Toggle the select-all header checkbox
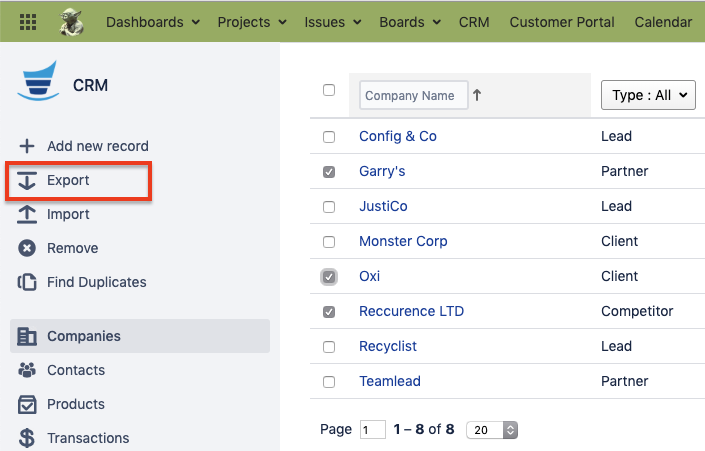The height and width of the screenshot is (451, 705). pos(329,90)
